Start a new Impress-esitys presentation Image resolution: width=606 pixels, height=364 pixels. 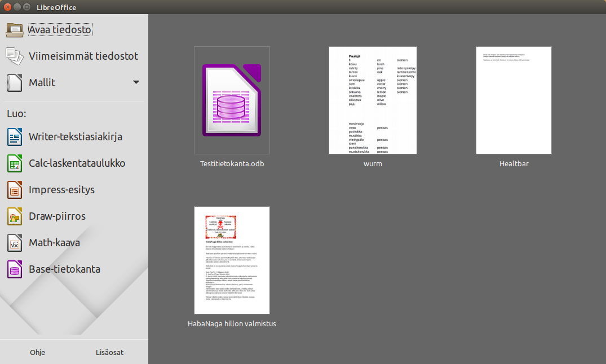point(61,190)
